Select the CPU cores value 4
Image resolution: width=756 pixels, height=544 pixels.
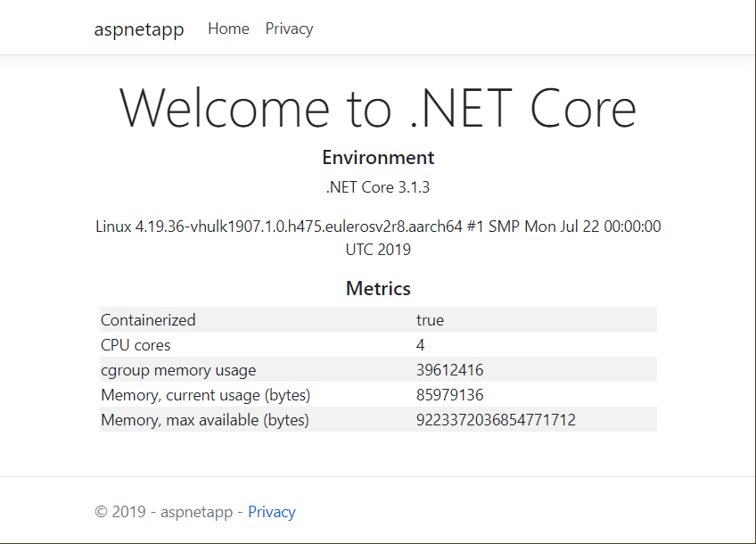point(421,345)
